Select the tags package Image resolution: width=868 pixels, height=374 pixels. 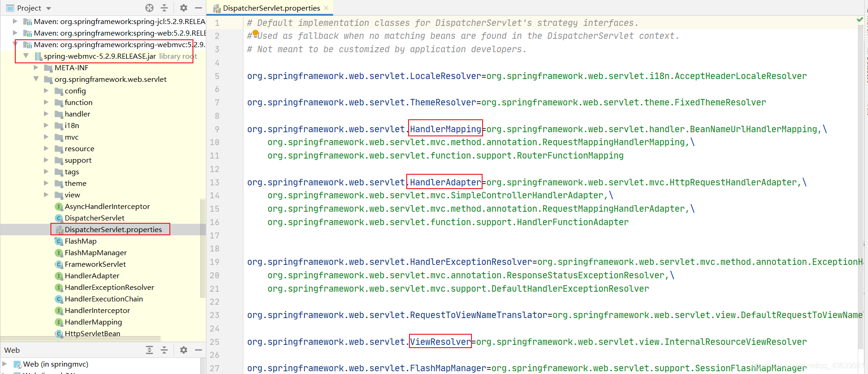pyautogui.click(x=72, y=172)
